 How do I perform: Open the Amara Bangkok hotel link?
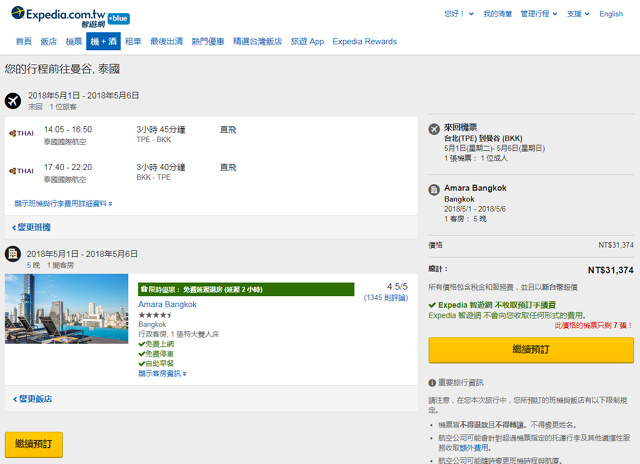[167, 304]
